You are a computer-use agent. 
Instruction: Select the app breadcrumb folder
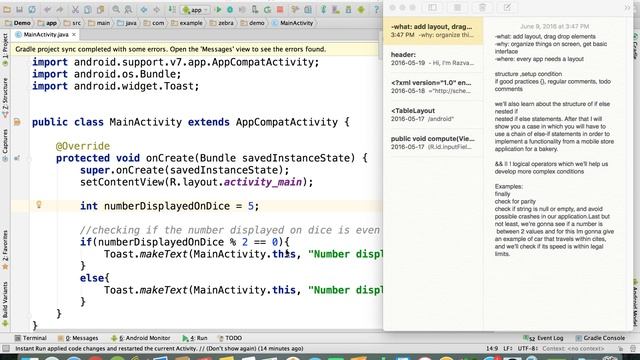pyautogui.click(x=47, y=23)
